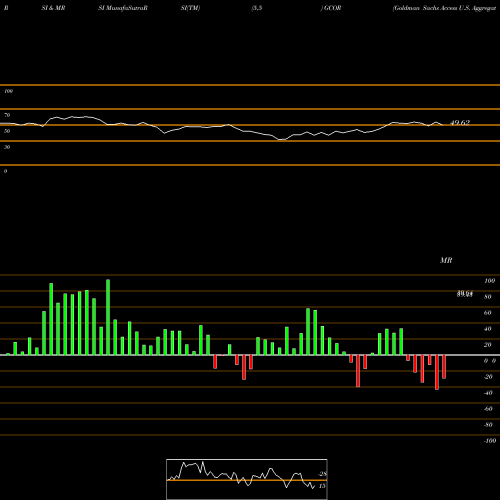
Task: Click the 50 level label on RSI panel
Action: pos(7,131)
